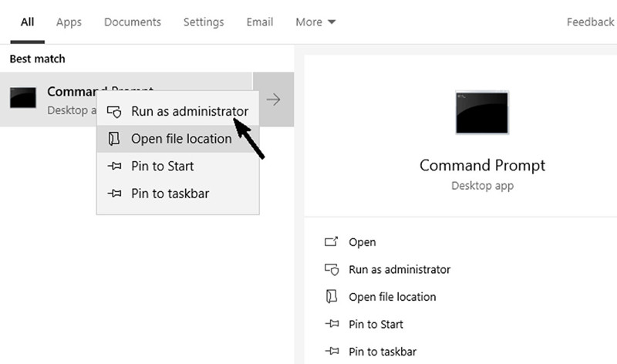Click the file location icon in right pane
This screenshot has height=364, width=617.
pyautogui.click(x=332, y=297)
